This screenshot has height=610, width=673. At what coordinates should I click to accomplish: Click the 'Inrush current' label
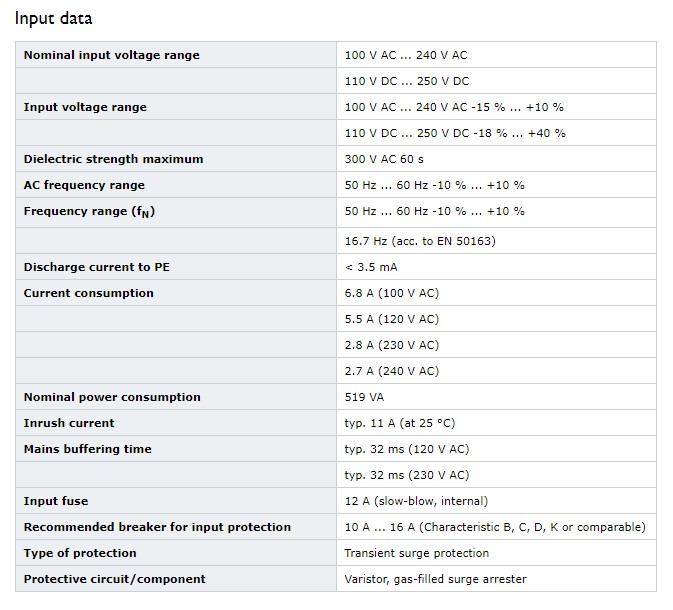pos(69,423)
